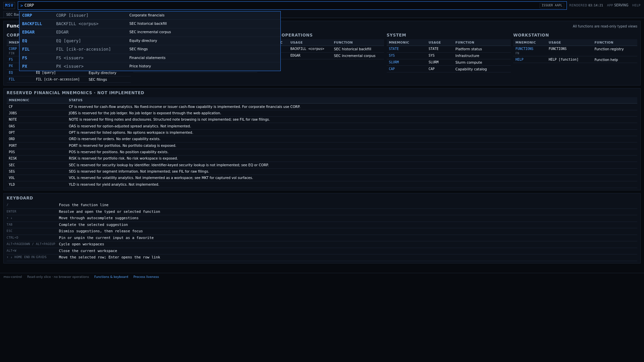The width and height of the screenshot is (644, 362).
Task: Pick EQ equity directory suggestion
Action: (150, 41)
